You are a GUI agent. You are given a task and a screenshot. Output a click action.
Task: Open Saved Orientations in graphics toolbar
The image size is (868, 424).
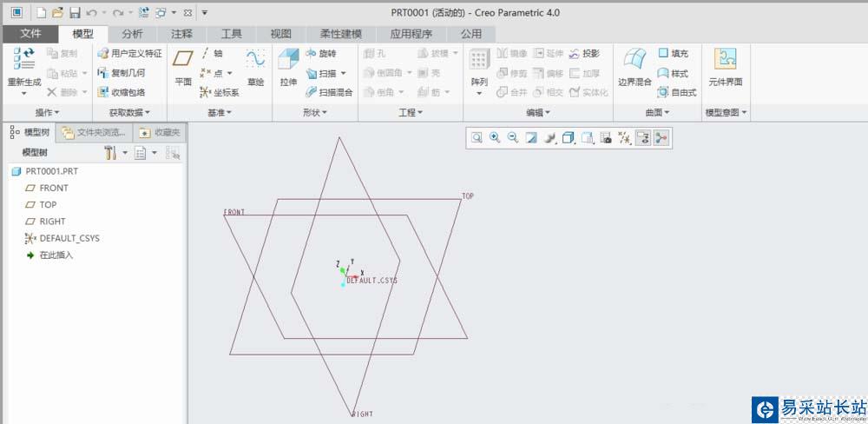588,138
